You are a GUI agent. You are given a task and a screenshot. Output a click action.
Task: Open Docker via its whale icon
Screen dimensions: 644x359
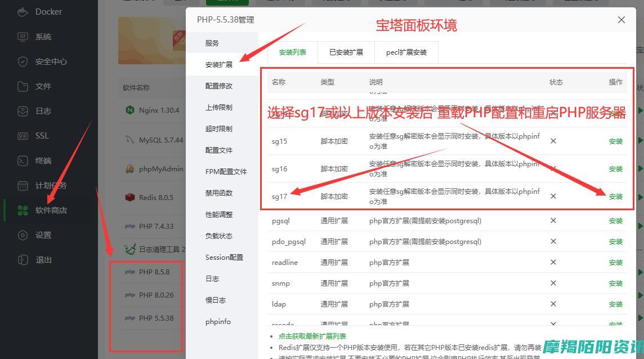(23, 12)
